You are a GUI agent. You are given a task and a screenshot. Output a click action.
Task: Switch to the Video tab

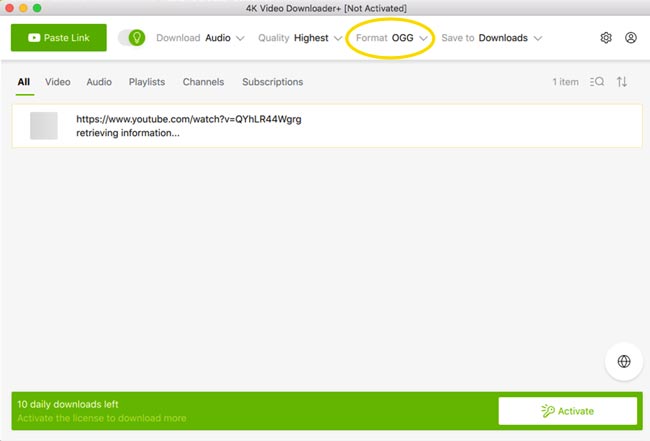[x=58, y=82]
